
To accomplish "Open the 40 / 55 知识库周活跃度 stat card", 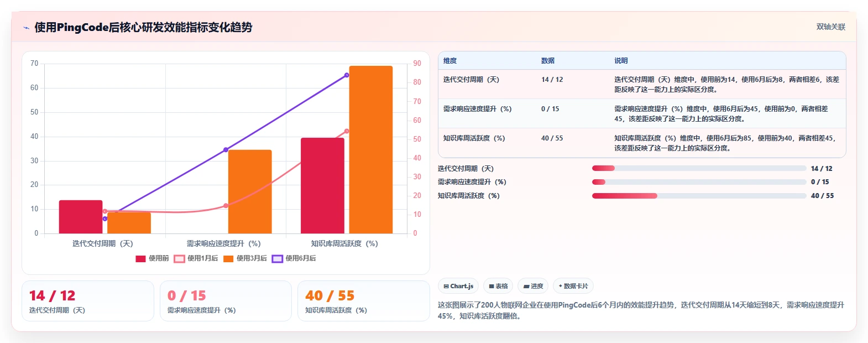I will coord(364,301).
